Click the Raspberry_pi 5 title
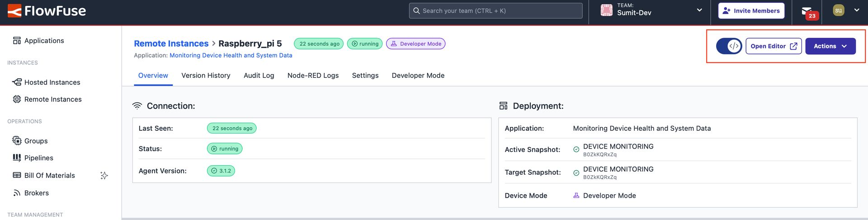Screen dimensions: 868x220 250,43
